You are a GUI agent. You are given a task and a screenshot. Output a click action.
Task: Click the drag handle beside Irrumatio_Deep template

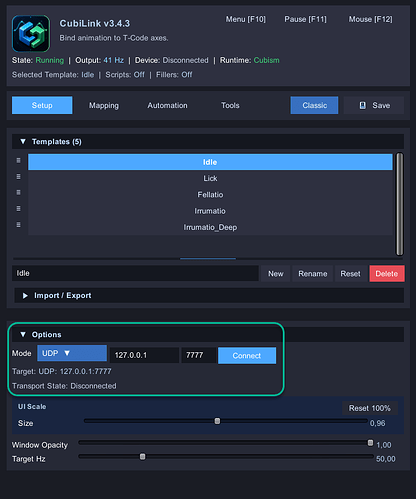(x=19, y=225)
